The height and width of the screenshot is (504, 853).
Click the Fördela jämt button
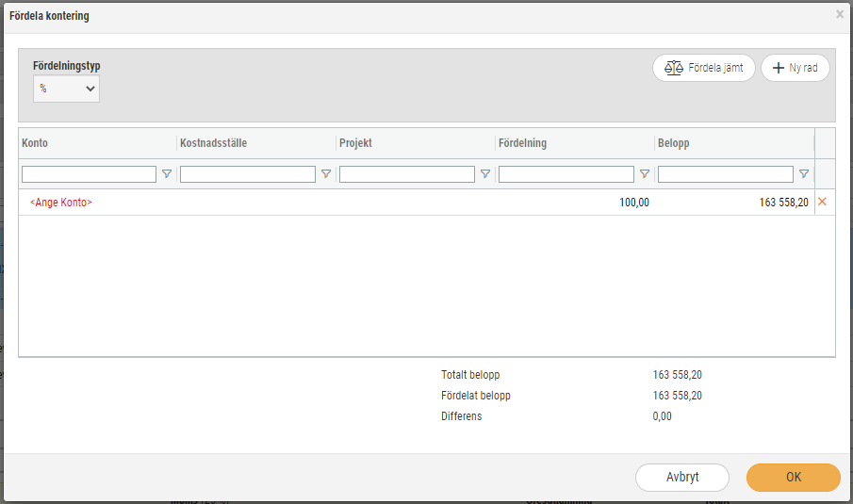(703, 68)
